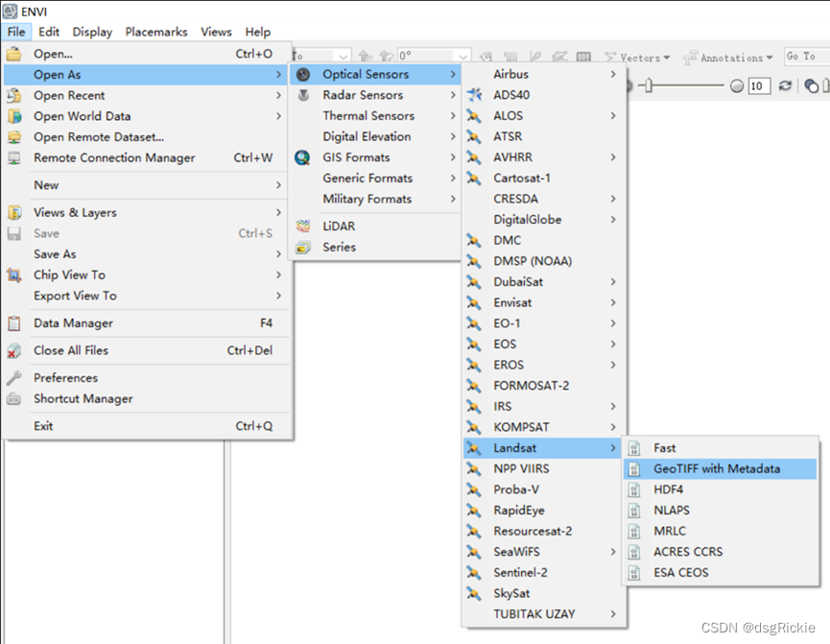This screenshot has width=830, height=644.
Task: Select New in File menu
Action: click(147, 185)
